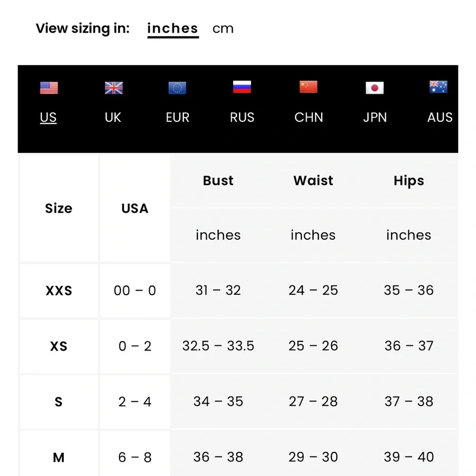Viewport: 476px width, 476px height.
Task: Open the EUR sizing tab
Action: tap(178, 117)
